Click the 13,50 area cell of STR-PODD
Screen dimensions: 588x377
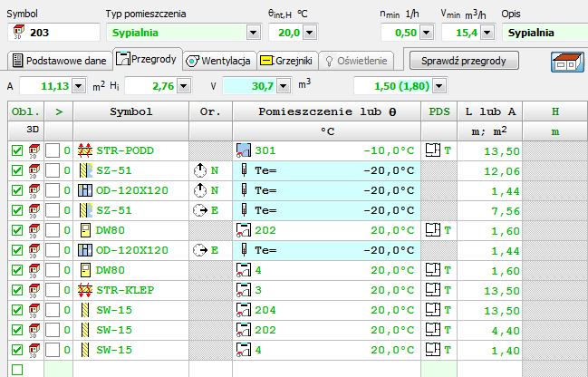click(x=490, y=150)
